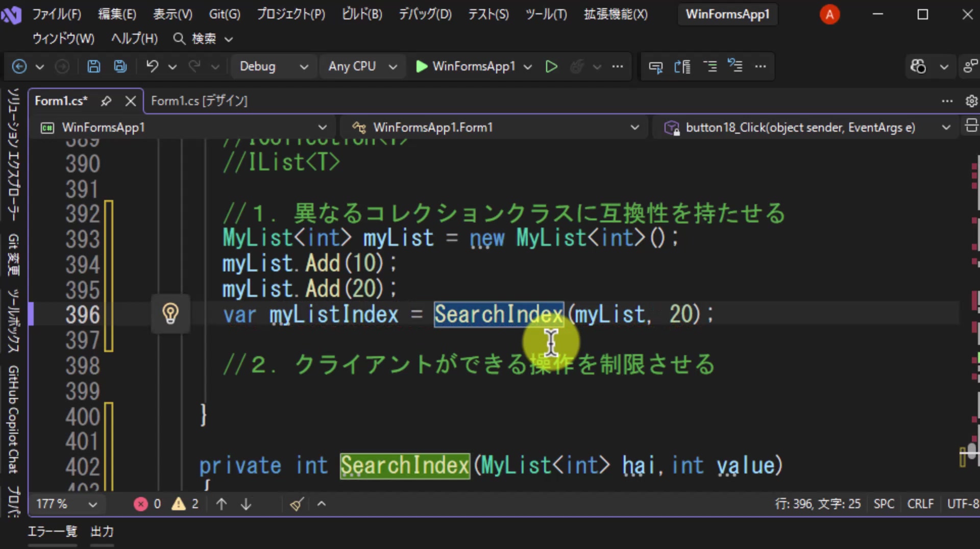Switch to Form1.cs [デザイン] tab
Image resolution: width=980 pixels, height=549 pixels.
click(199, 101)
